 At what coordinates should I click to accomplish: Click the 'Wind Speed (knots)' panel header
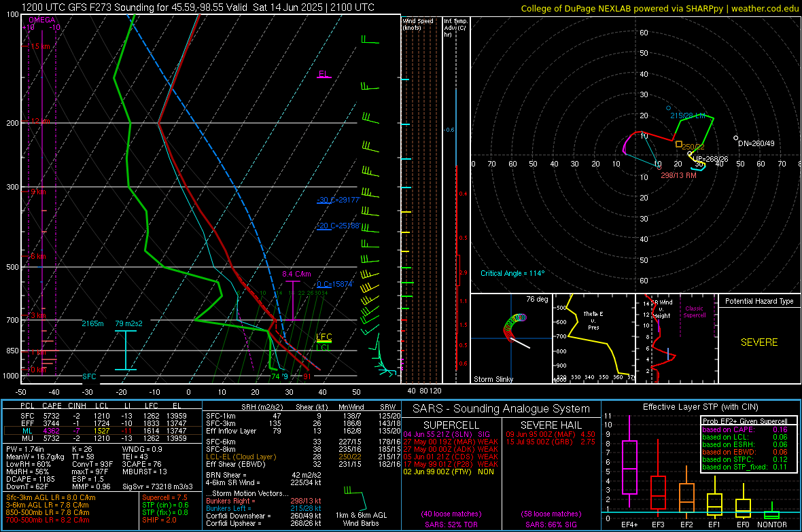coord(418,24)
